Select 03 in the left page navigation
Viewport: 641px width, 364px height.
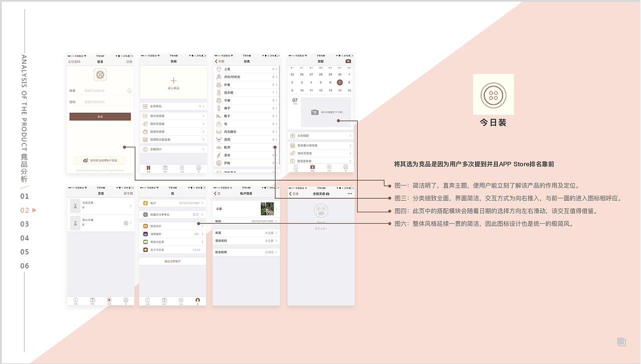click(24, 224)
